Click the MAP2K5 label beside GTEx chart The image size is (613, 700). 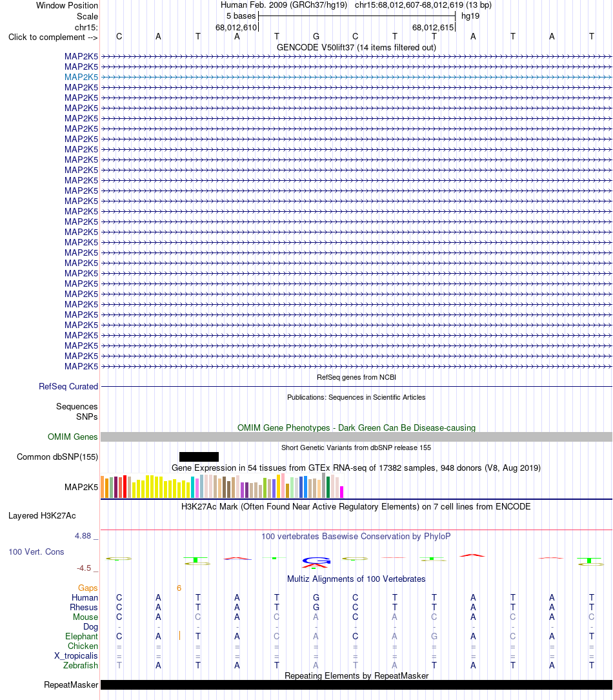point(81,487)
